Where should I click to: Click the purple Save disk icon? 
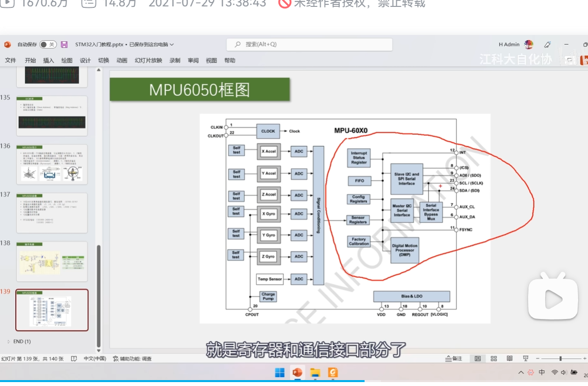[x=64, y=44]
